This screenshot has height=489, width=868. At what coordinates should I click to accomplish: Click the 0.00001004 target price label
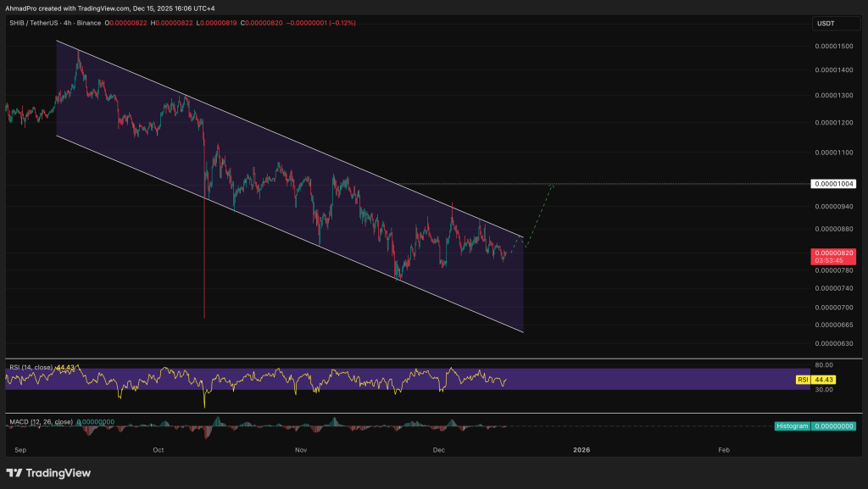[834, 184]
